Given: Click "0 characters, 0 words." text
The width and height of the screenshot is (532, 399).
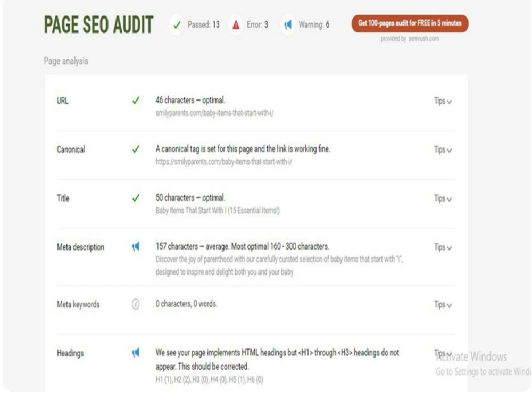Looking at the screenshot, I should pyautogui.click(x=187, y=304).
